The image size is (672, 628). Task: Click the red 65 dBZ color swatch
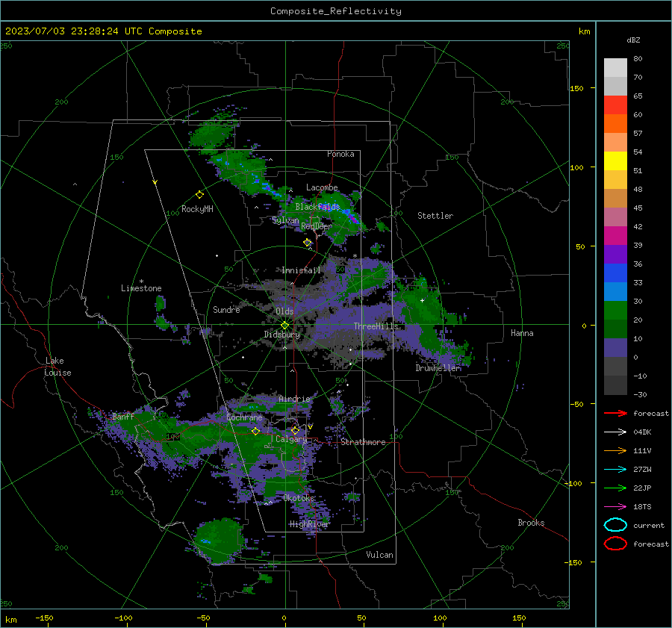coord(615,105)
